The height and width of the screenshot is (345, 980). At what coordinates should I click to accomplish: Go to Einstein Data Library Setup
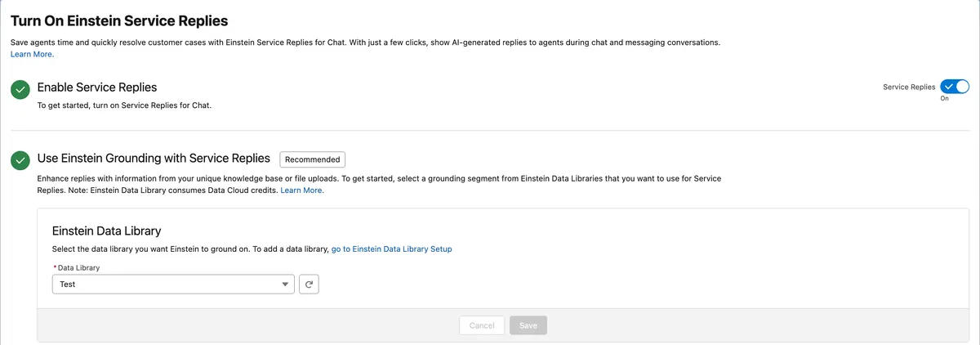point(391,249)
